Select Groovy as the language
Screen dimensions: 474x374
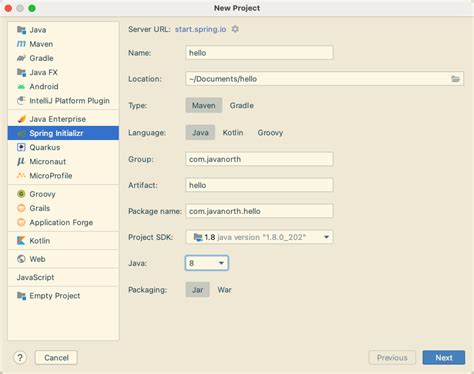click(270, 133)
